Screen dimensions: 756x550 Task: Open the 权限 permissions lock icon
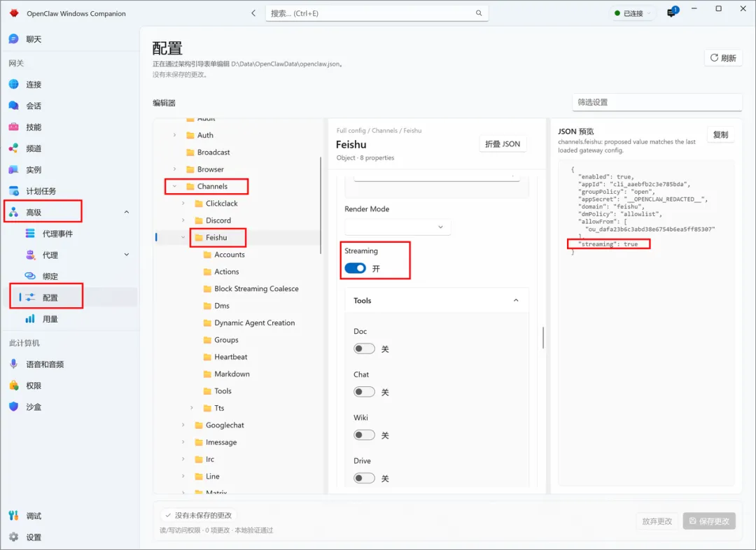tap(13, 385)
